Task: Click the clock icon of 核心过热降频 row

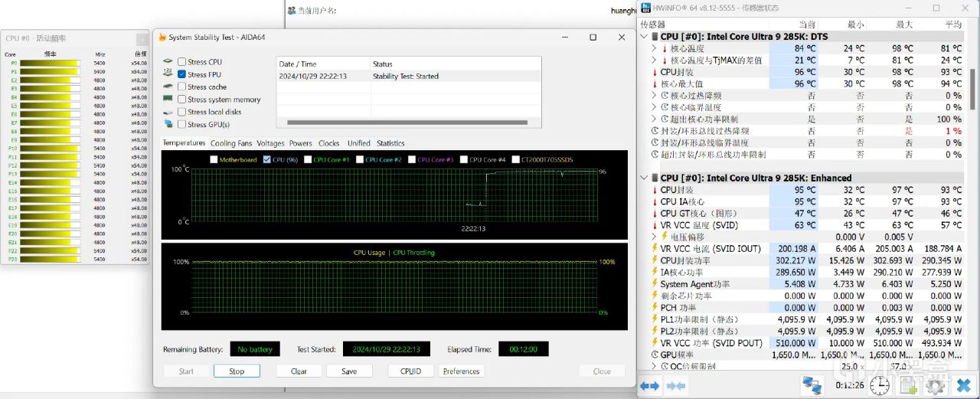Action: (x=665, y=96)
